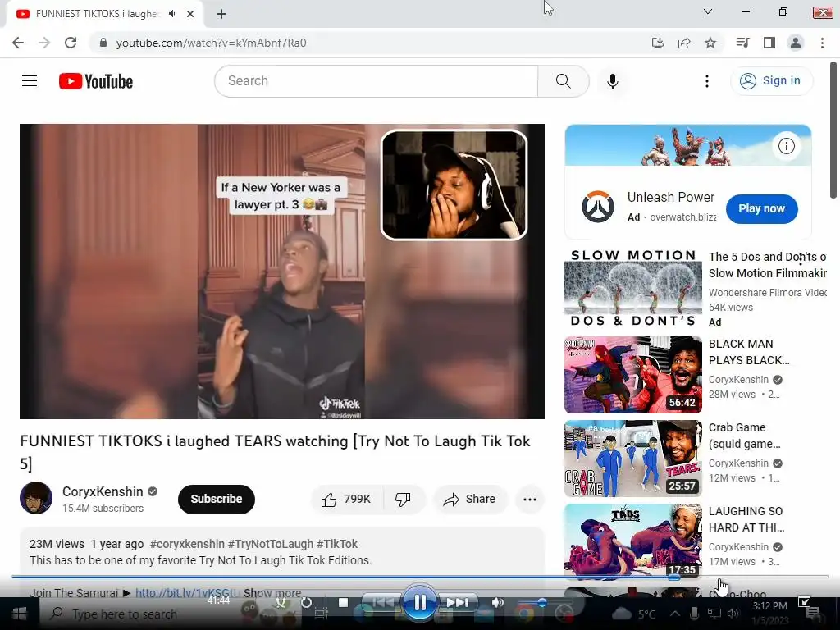Screen dimensions: 840x630
Task: Click the browser forward arrow
Action: click(44, 43)
